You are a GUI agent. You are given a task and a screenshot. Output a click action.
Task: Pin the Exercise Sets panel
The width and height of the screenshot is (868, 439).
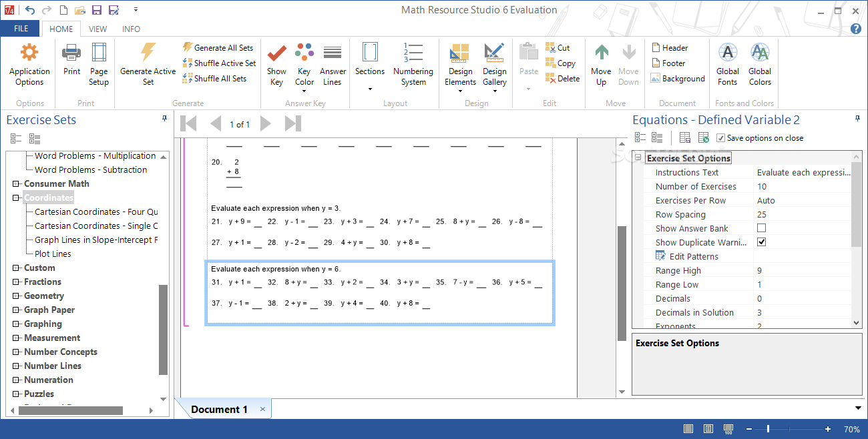point(165,118)
